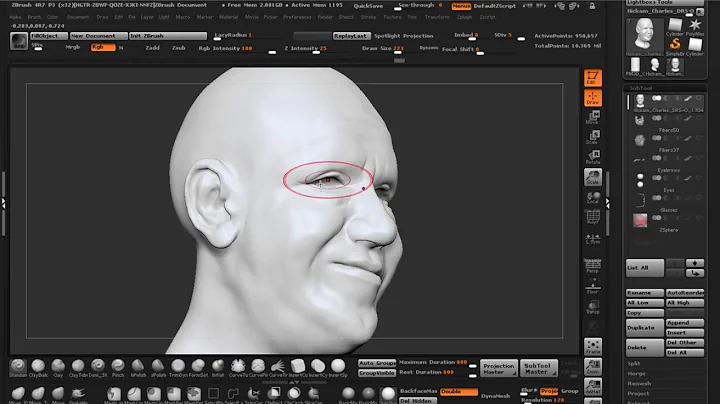The image size is (720, 404).
Task: Select the InsertCube brush
Action: [x=298, y=368]
